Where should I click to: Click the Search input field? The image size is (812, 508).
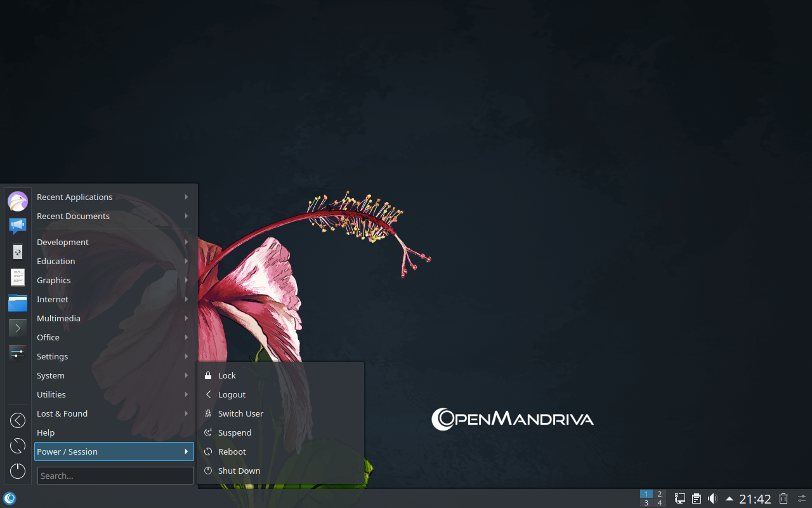115,476
